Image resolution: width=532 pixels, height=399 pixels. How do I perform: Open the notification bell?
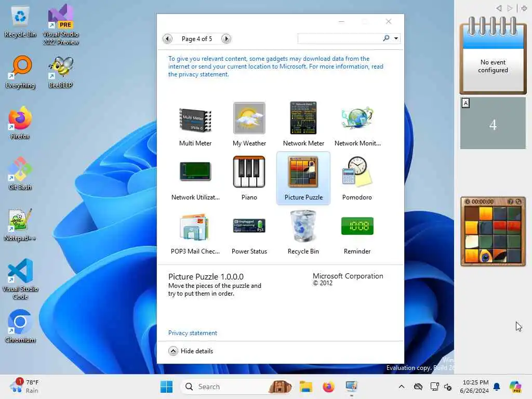point(497,387)
